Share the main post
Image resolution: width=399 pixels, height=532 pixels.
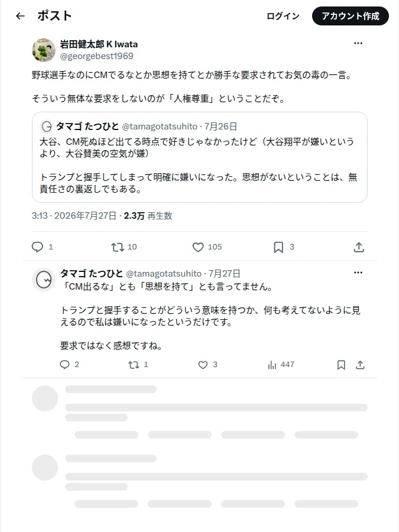coord(359,247)
